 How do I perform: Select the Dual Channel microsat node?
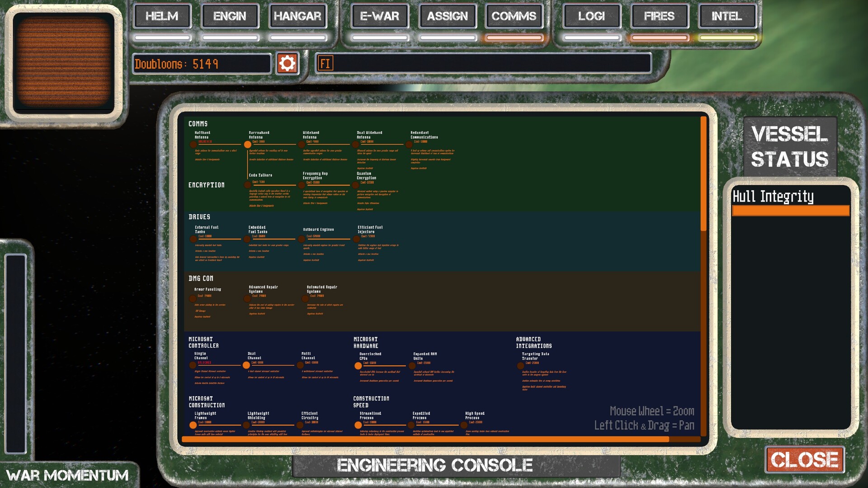pyautogui.click(x=246, y=365)
